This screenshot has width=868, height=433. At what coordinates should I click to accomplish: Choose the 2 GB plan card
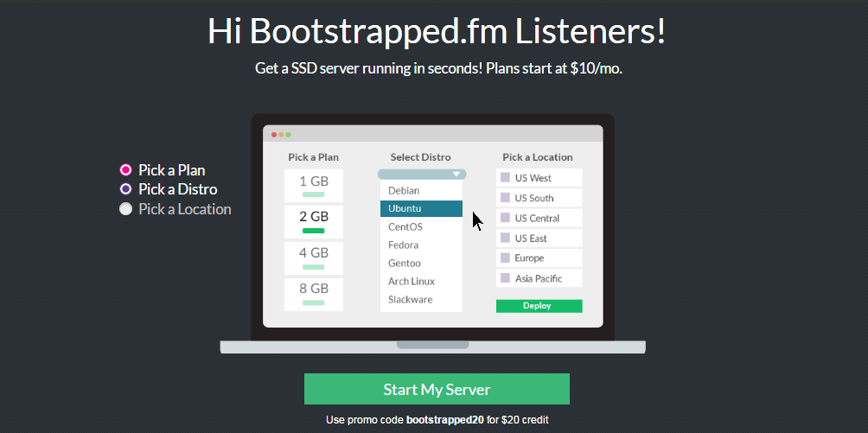click(x=314, y=222)
